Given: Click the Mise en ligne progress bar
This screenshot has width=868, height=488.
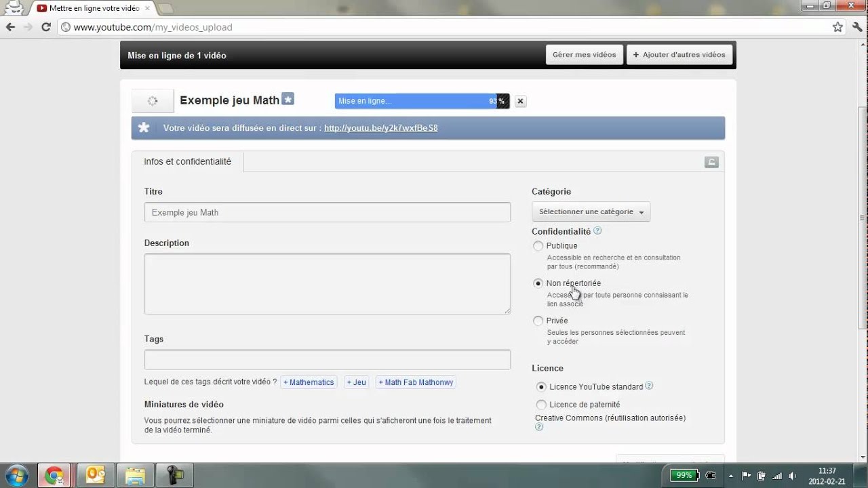Looking at the screenshot, I should (x=422, y=101).
